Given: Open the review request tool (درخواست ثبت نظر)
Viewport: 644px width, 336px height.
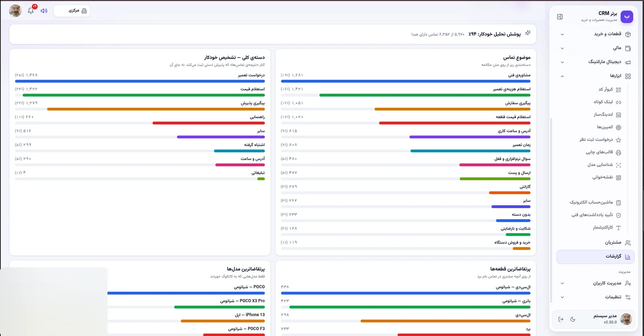Looking at the screenshot, I should tap(600, 140).
